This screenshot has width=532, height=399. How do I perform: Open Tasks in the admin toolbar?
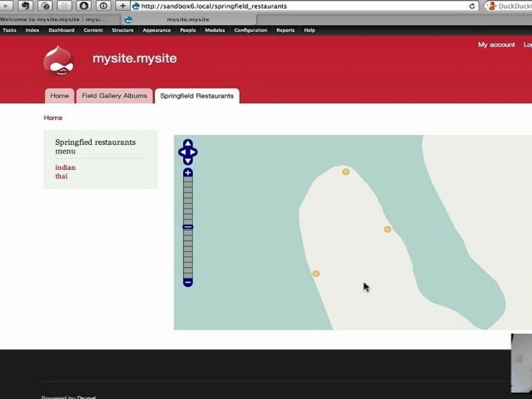(x=9, y=30)
